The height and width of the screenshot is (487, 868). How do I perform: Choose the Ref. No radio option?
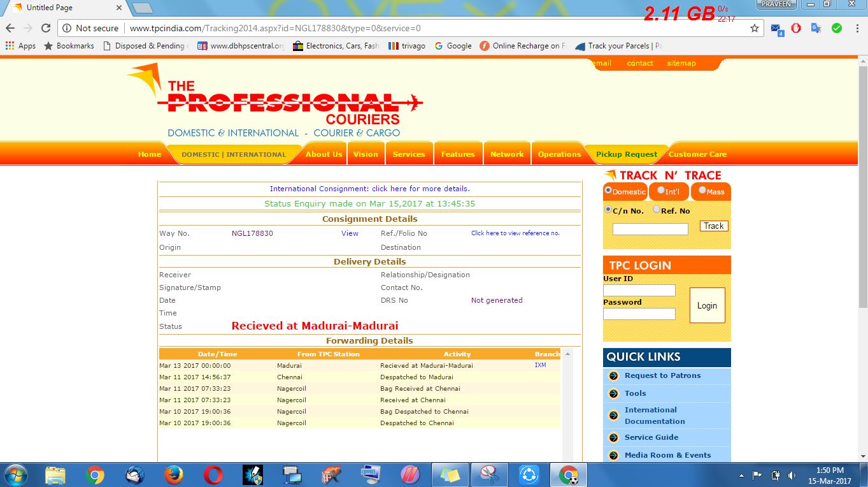657,209
